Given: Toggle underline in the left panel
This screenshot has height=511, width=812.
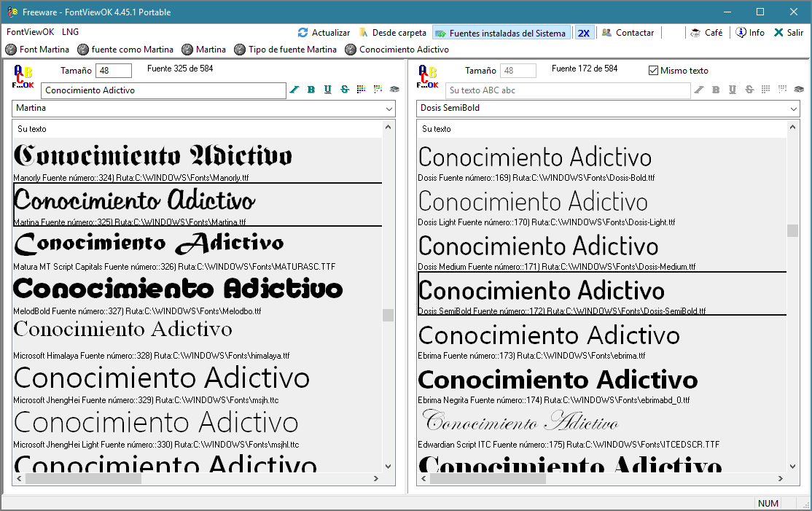Looking at the screenshot, I should [x=328, y=90].
